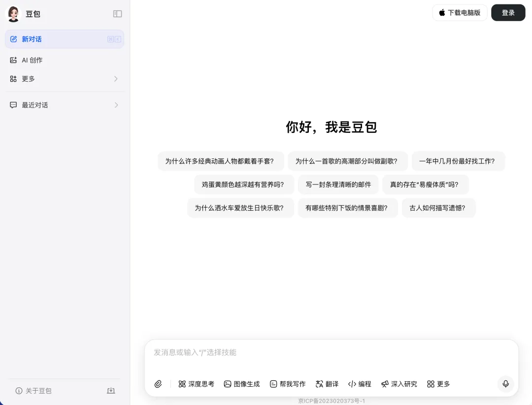The height and width of the screenshot is (405, 532).
Task: Open 京ICP备2023020373号-1 link
Action: pyautogui.click(x=332, y=401)
